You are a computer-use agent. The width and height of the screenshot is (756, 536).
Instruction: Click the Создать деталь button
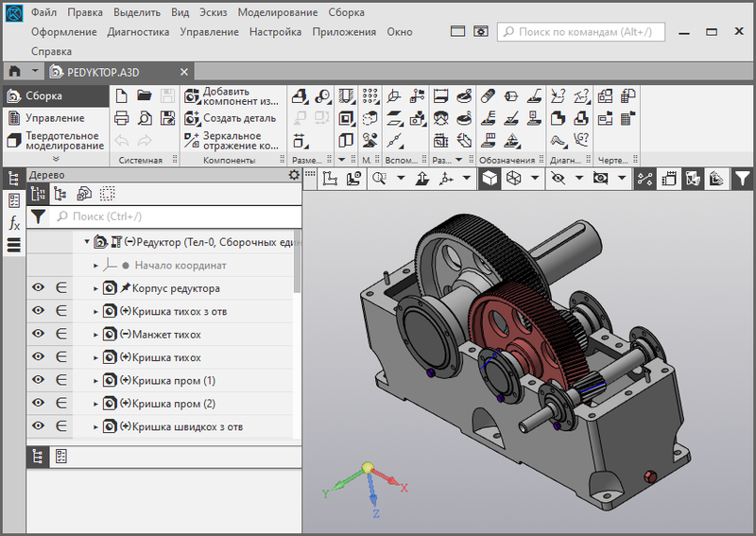(231, 118)
